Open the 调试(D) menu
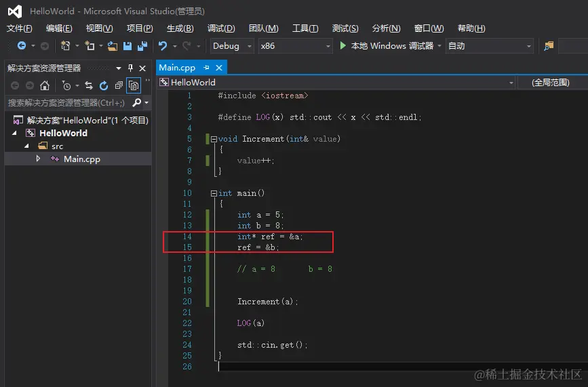Viewport: 588px width, 387px height. (x=221, y=28)
